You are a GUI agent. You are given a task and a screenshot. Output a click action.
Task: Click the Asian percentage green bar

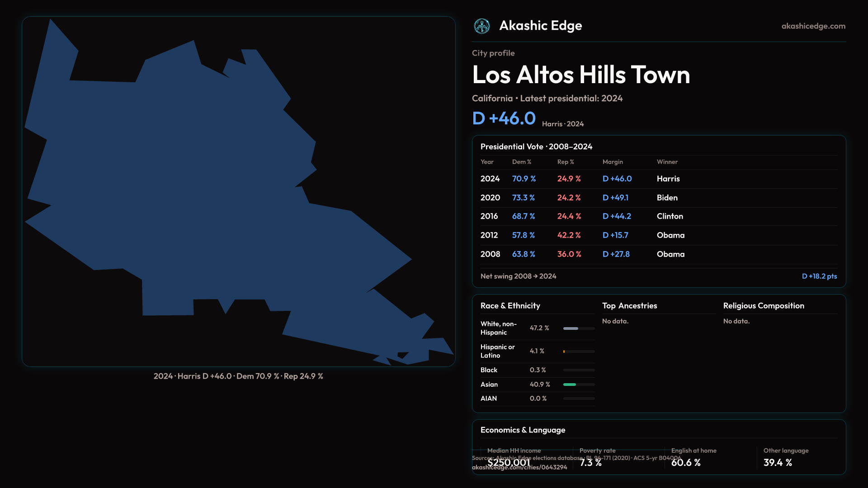click(x=570, y=385)
